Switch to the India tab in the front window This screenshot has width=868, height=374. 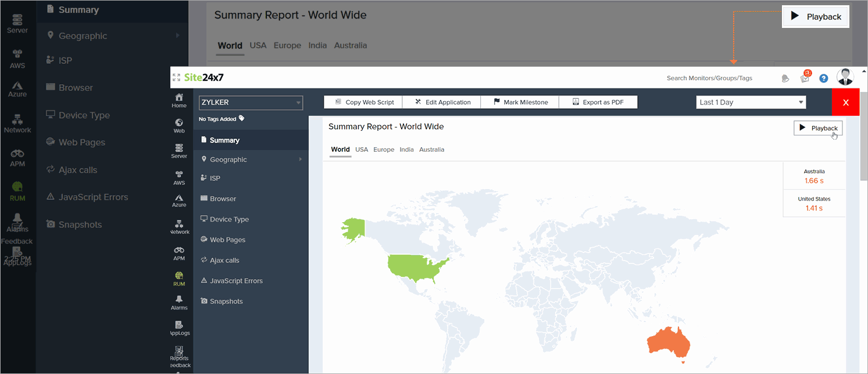[x=406, y=149]
